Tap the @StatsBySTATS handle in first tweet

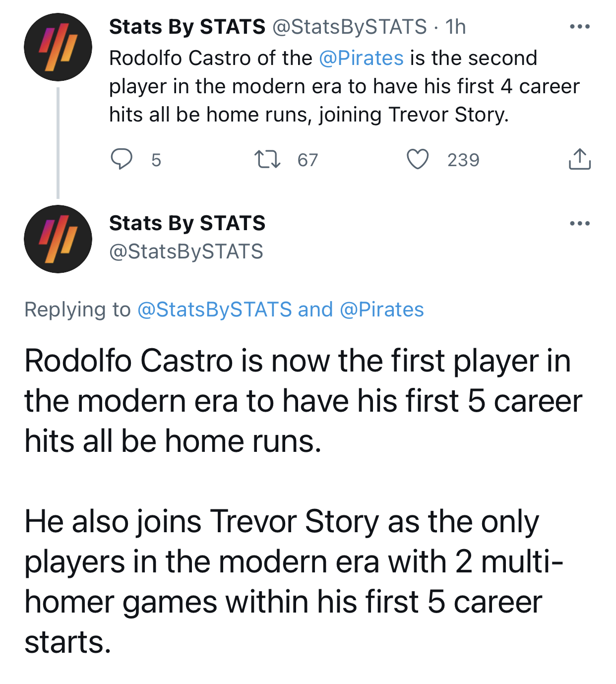click(x=350, y=27)
